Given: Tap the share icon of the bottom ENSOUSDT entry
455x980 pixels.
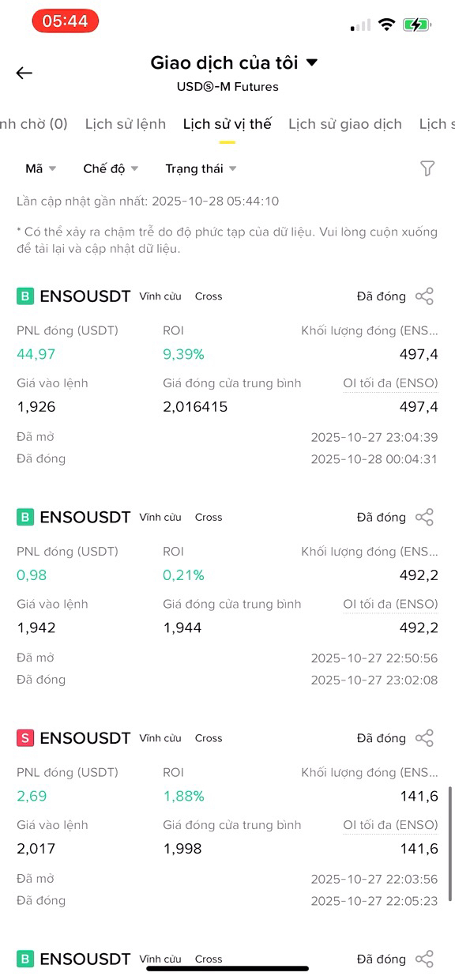Looking at the screenshot, I should point(425,959).
